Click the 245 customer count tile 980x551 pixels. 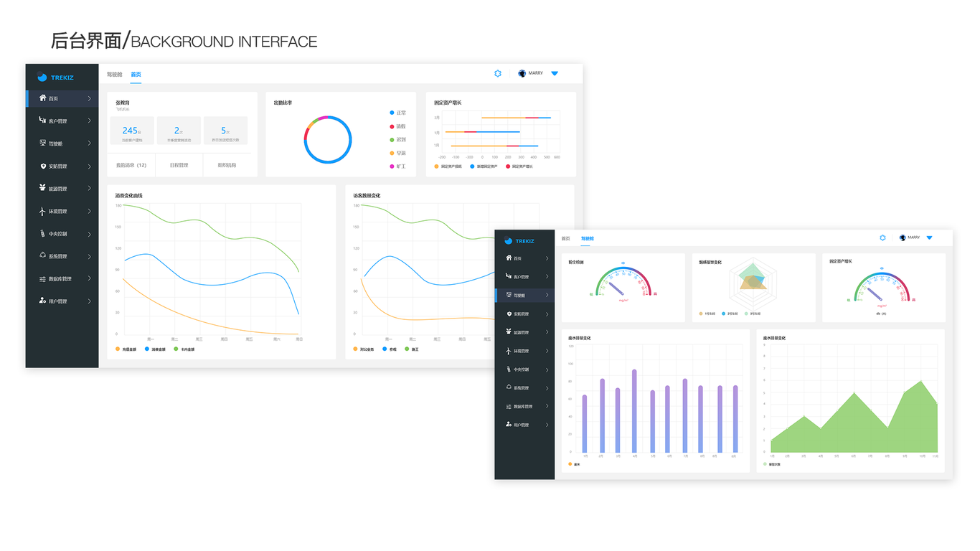coord(132,131)
